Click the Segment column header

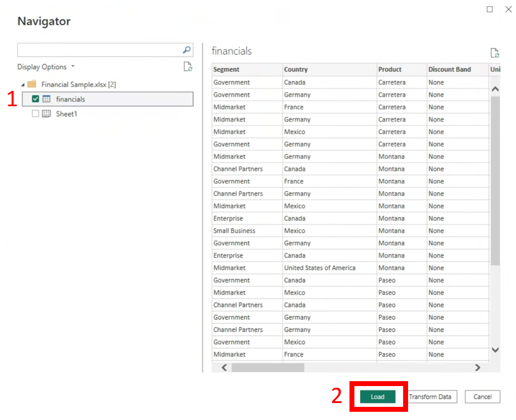point(247,70)
